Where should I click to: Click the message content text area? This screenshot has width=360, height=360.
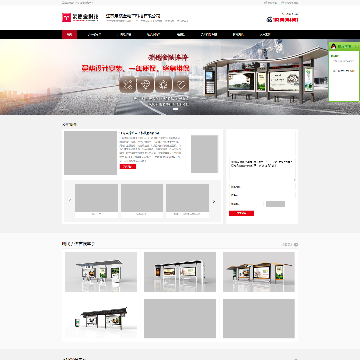click(262, 170)
